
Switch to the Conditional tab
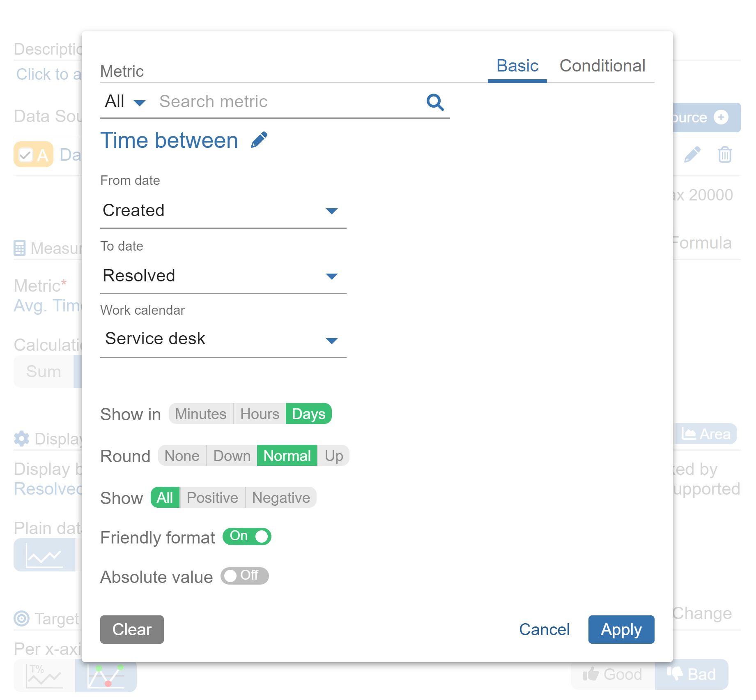pyautogui.click(x=603, y=66)
